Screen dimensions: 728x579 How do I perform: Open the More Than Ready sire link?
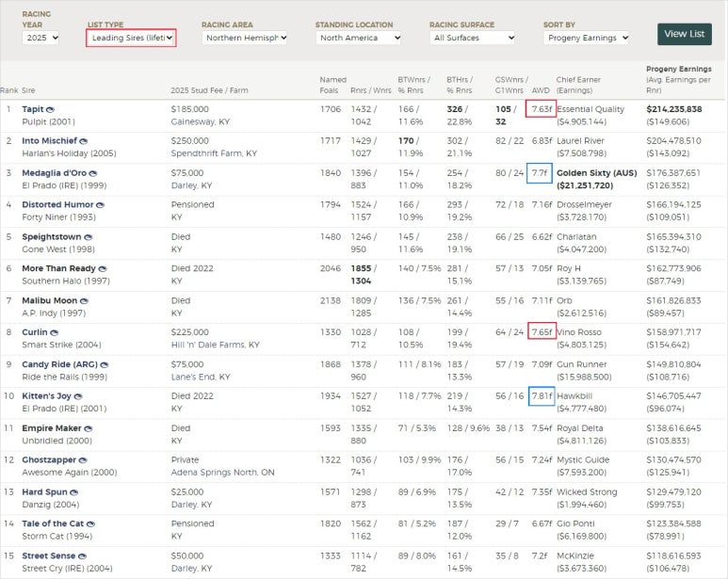pyautogui.click(x=59, y=268)
